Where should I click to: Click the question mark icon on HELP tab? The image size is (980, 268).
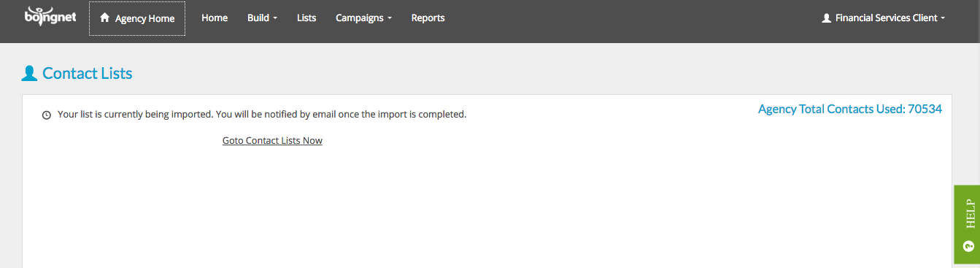tap(968, 247)
